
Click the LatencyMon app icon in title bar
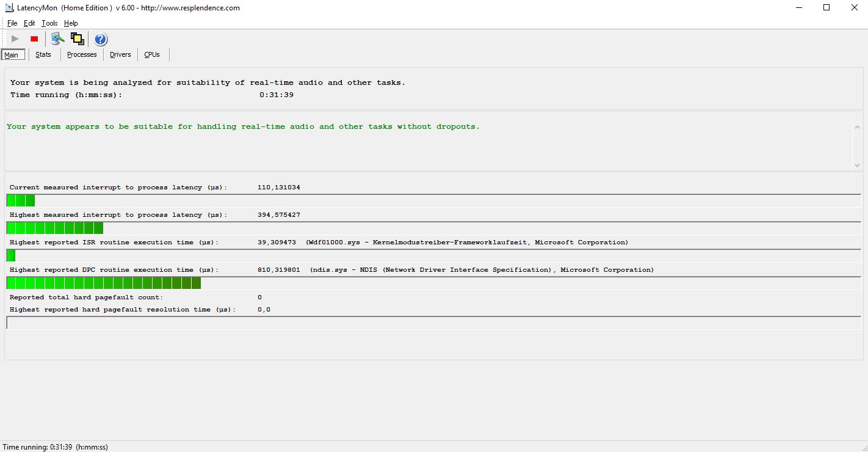coord(10,8)
